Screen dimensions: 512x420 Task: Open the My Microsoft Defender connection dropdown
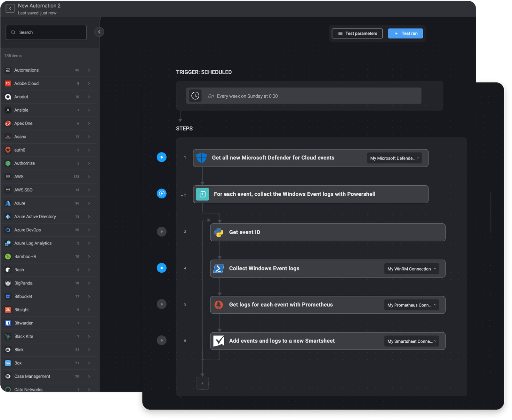pos(394,158)
